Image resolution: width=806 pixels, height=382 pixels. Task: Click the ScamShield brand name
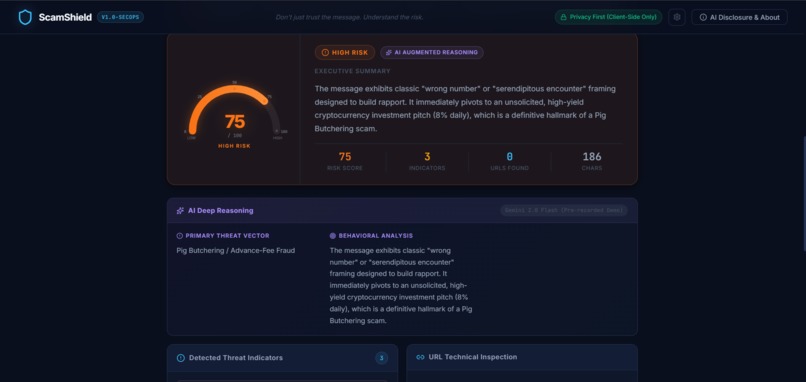click(x=65, y=17)
